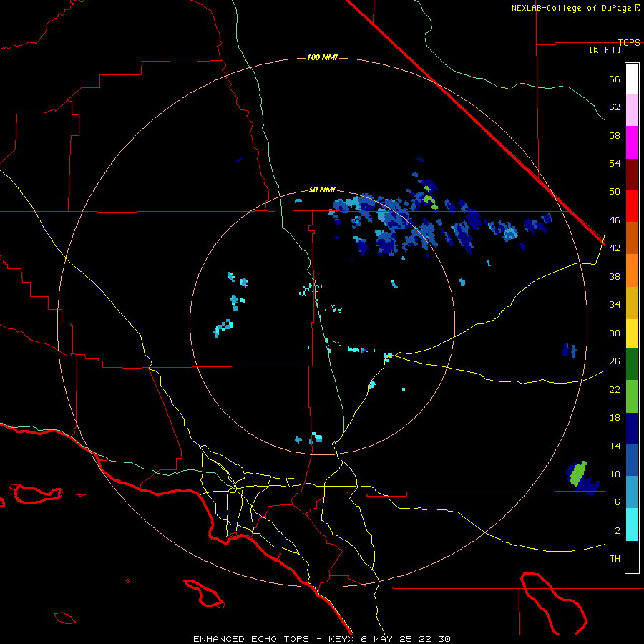The height and width of the screenshot is (644, 644).
Task: Click the "34" legend value
Action: pos(615,304)
